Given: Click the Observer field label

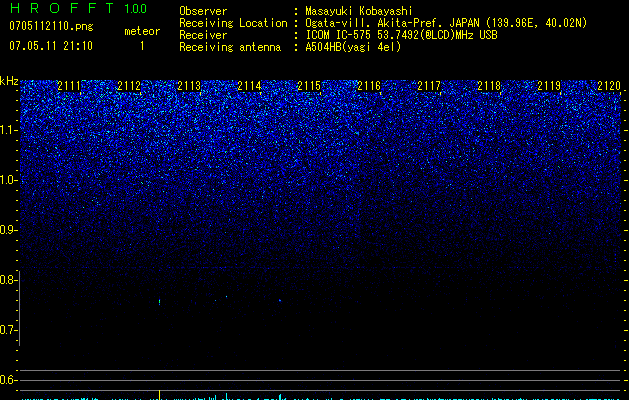Looking at the screenshot, I should tap(203, 11).
